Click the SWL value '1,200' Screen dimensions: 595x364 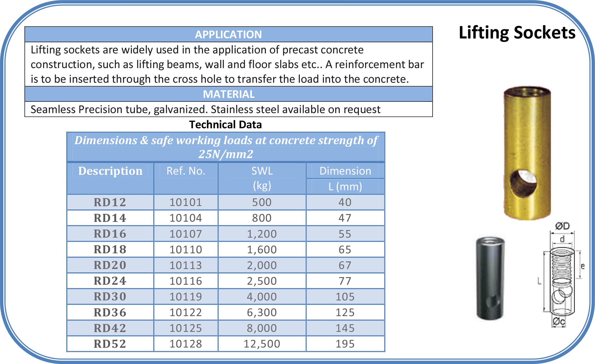[x=262, y=234]
